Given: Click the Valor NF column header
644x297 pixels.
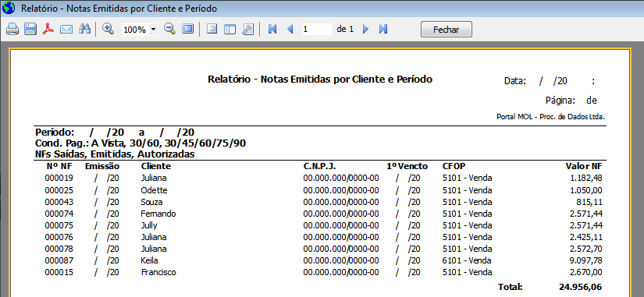Looking at the screenshot, I should point(584,167).
